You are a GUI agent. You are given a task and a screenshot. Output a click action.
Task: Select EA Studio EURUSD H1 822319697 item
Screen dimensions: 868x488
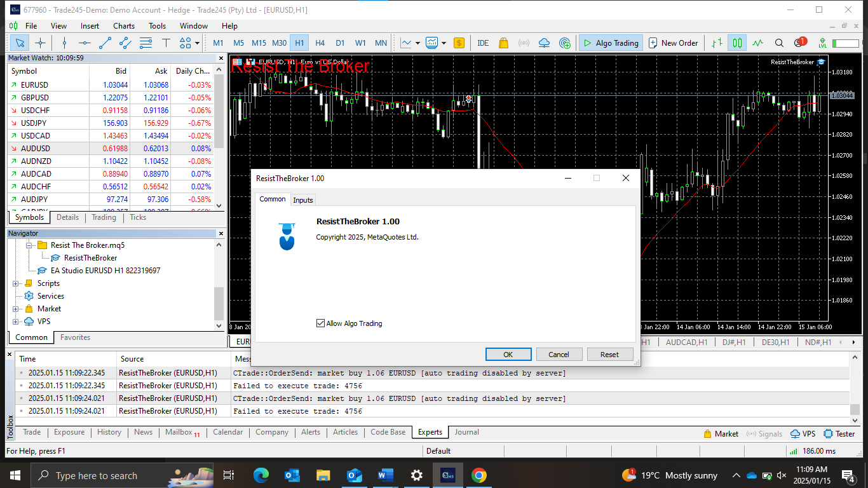tap(105, 271)
